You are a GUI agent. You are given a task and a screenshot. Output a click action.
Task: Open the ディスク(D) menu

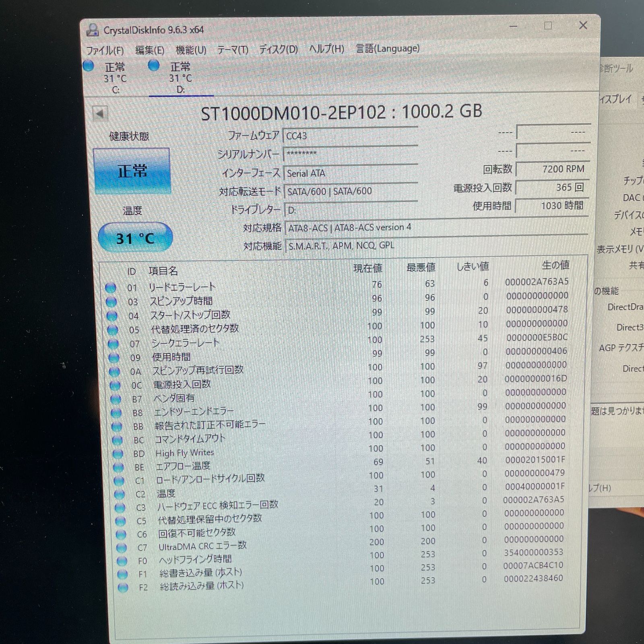tap(278, 50)
